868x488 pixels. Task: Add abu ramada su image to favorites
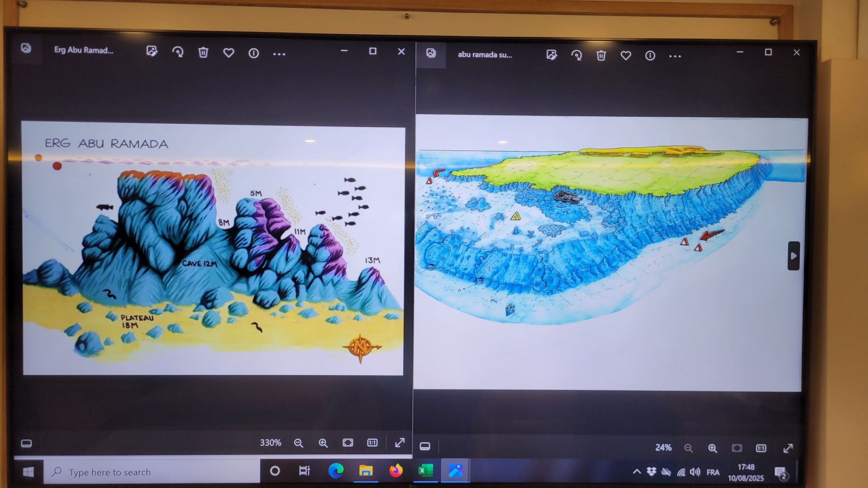pyautogui.click(x=625, y=56)
